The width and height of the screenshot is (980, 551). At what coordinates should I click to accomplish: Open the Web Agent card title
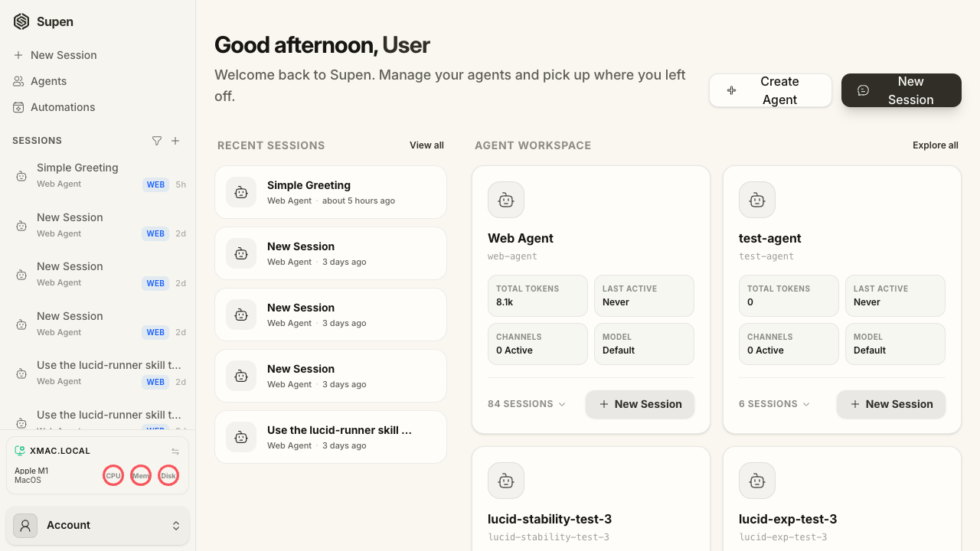[521, 239]
